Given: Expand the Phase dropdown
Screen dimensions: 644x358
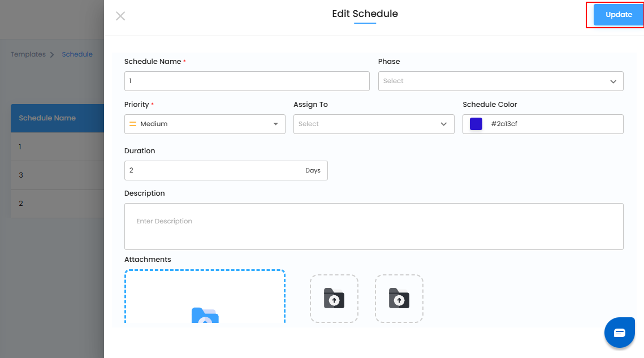Looking at the screenshot, I should point(613,81).
